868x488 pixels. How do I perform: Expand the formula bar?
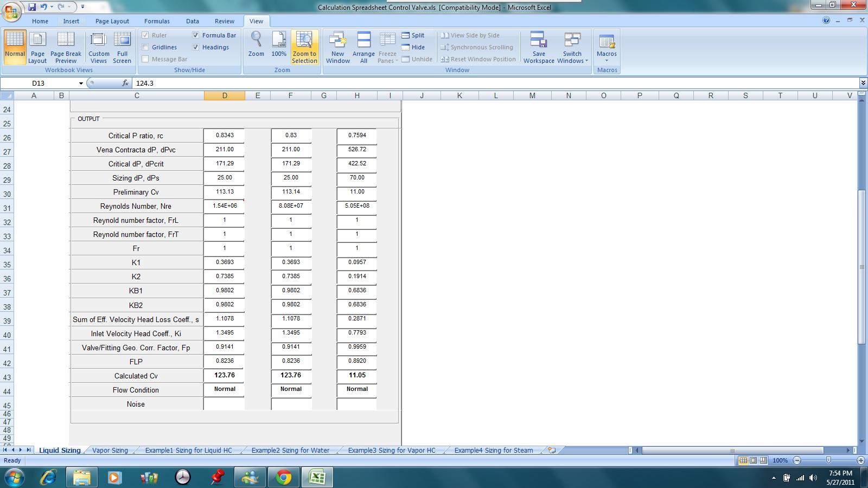[x=863, y=83]
